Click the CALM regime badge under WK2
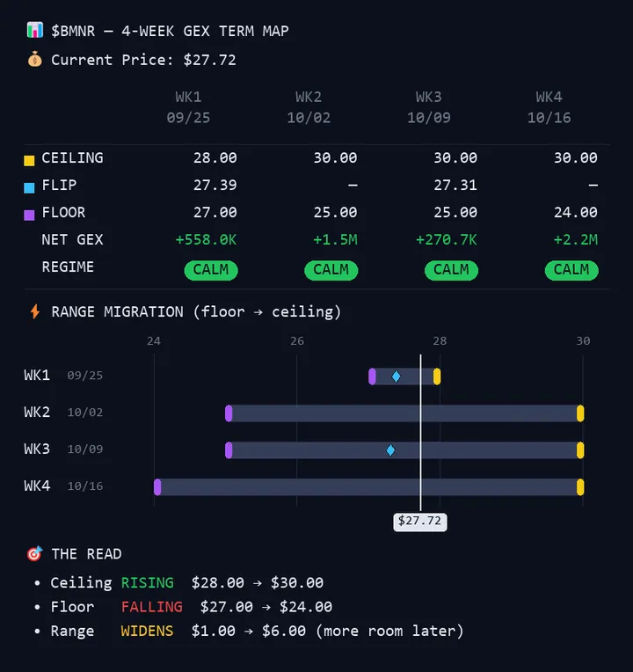The width and height of the screenshot is (633, 672). coord(331,270)
